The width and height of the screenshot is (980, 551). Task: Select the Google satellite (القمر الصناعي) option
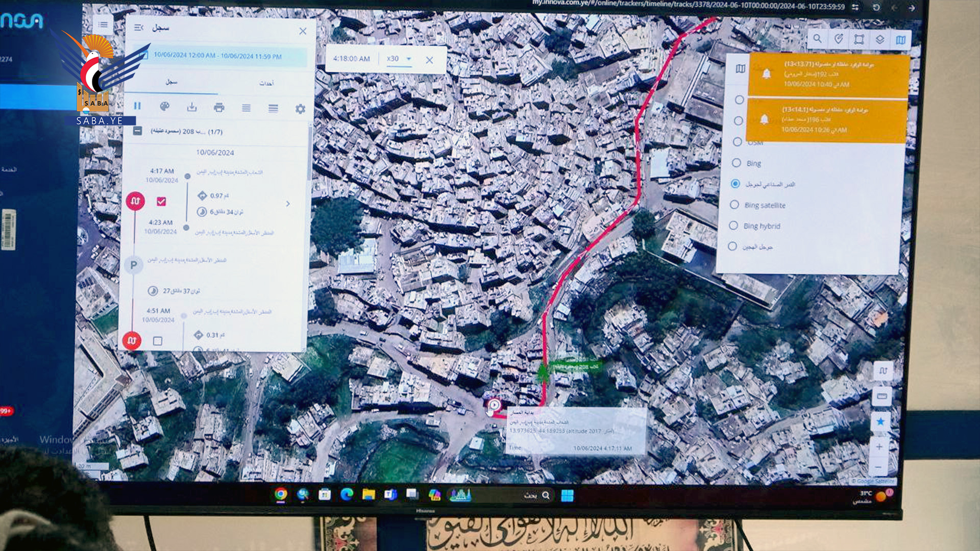(x=764, y=184)
